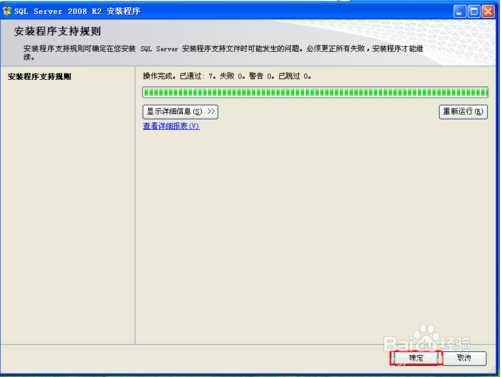Click the SQL Server 2008 R2 安装程序 title text
The width and height of the screenshot is (501, 377).
tap(77, 11)
